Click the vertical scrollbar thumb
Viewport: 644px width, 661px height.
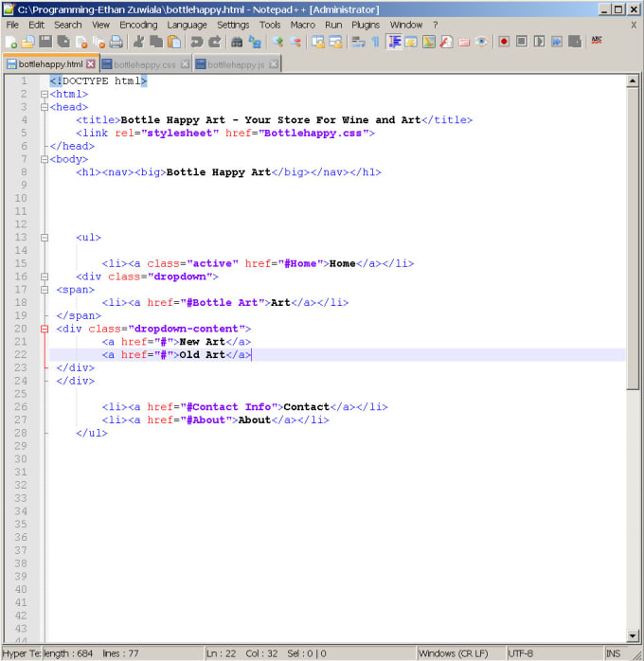click(633, 239)
